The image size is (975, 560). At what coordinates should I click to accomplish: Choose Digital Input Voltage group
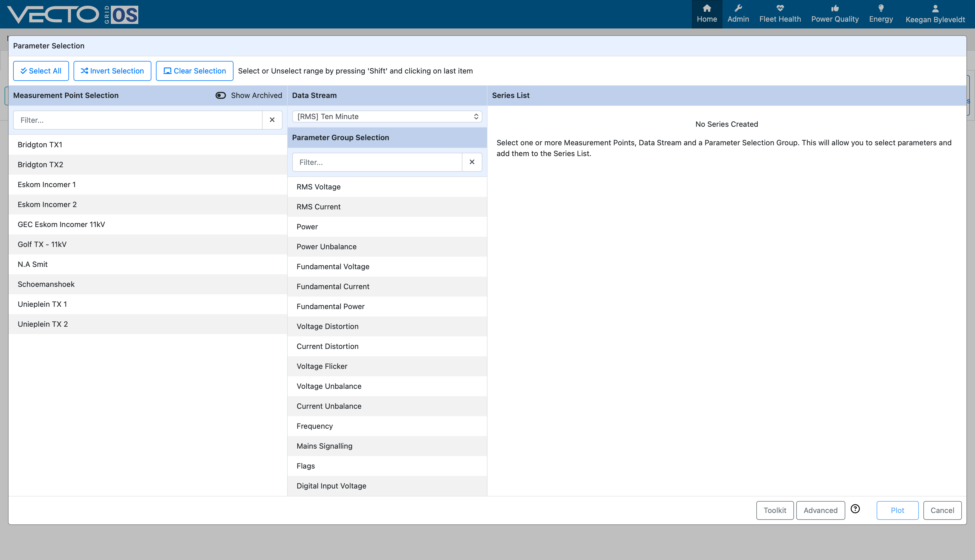[x=387, y=486]
